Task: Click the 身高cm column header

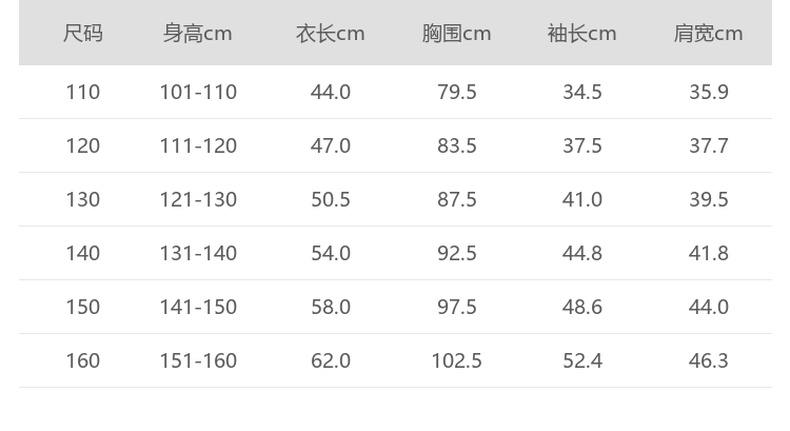Action: pos(198,33)
